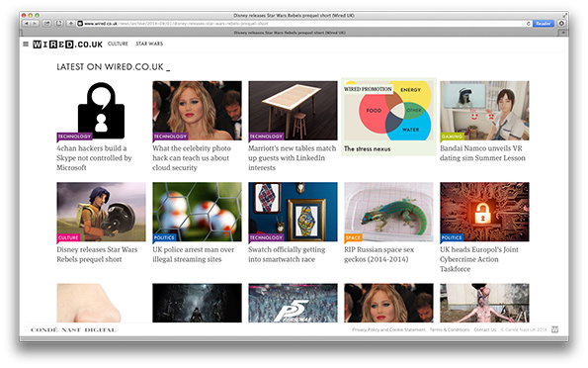
Task: Click Technology tag on 4chan hackers card
Action: pos(74,137)
